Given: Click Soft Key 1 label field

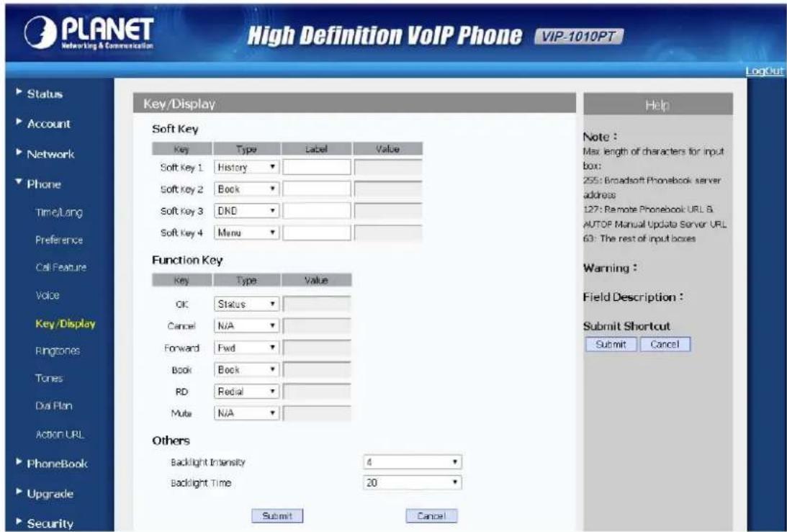Looking at the screenshot, I should point(317,167).
